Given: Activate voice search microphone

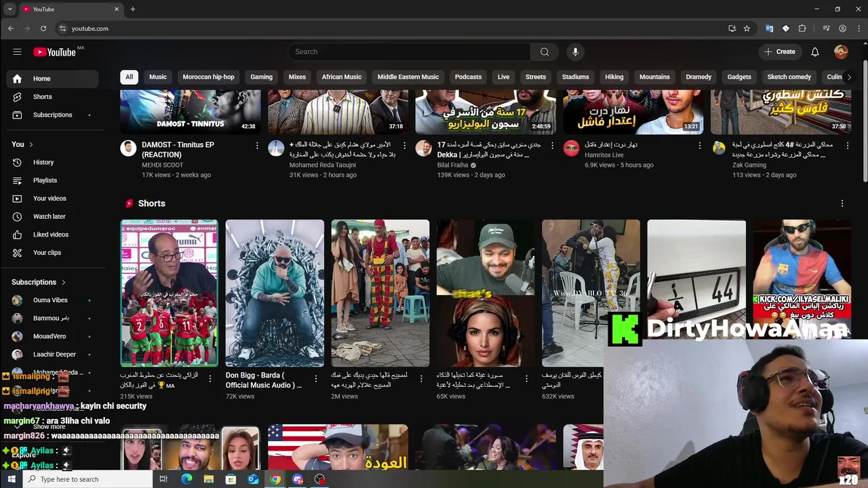Looking at the screenshot, I should pos(575,52).
